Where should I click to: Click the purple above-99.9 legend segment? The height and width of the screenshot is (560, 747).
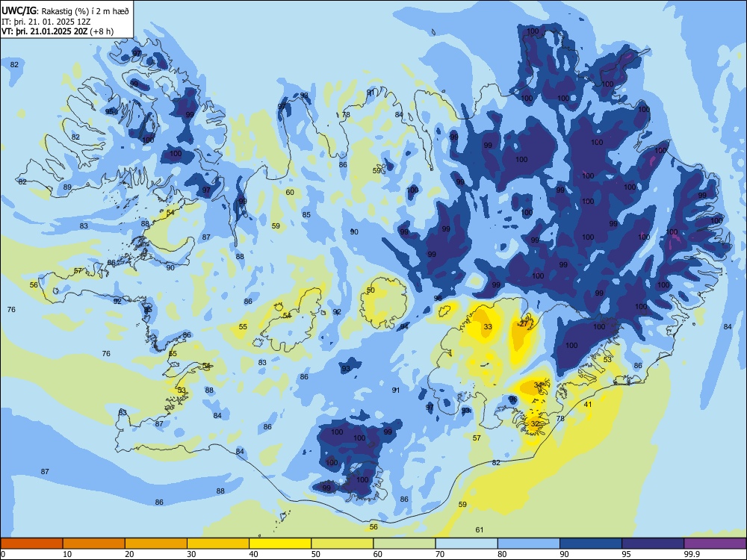click(715, 544)
